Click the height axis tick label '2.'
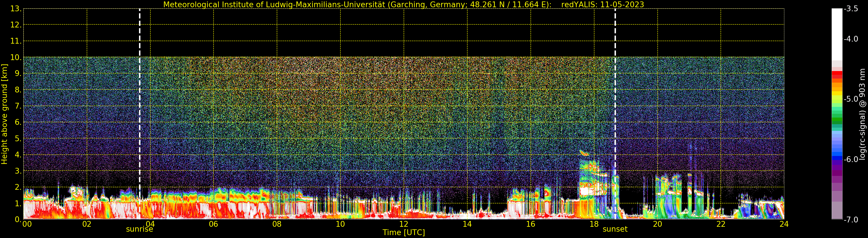This screenshot has width=868, height=238. tap(18, 187)
